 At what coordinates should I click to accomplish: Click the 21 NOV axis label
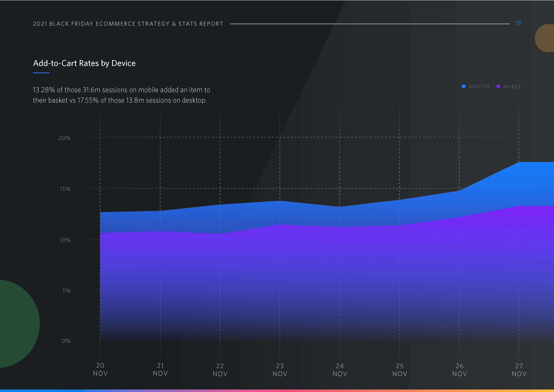160,369
